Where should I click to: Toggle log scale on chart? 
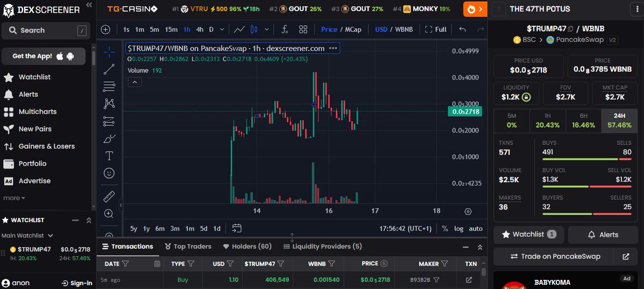coord(459,228)
